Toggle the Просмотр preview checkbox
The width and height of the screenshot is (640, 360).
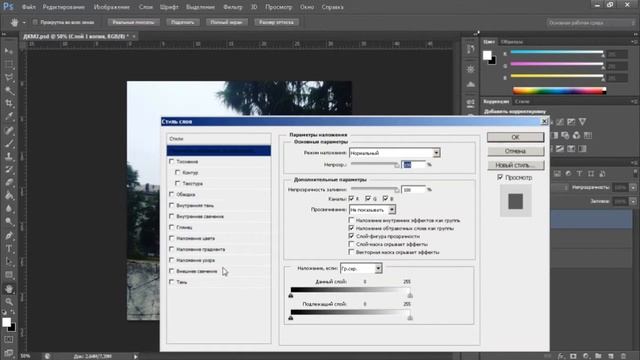[x=500, y=177]
